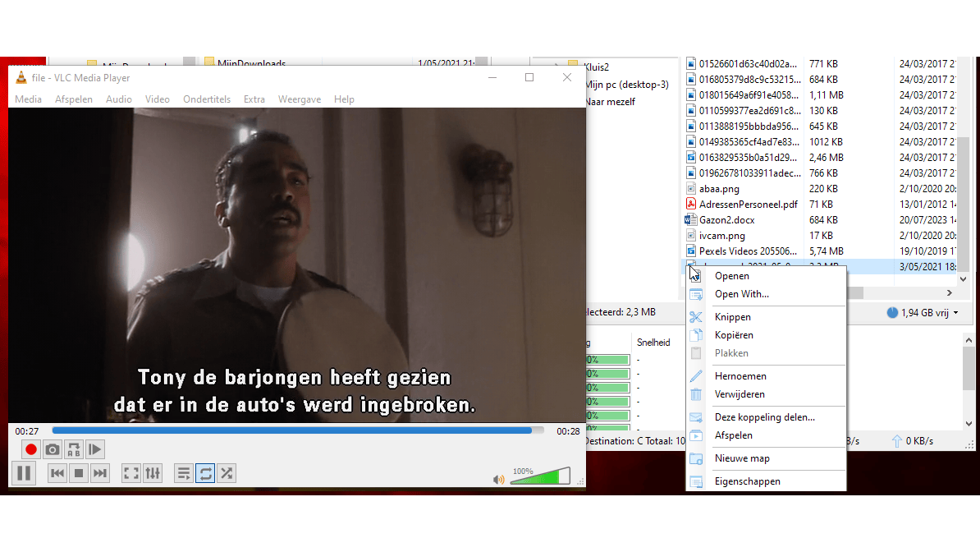Toggle the loop repeat mode

(x=205, y=473)
